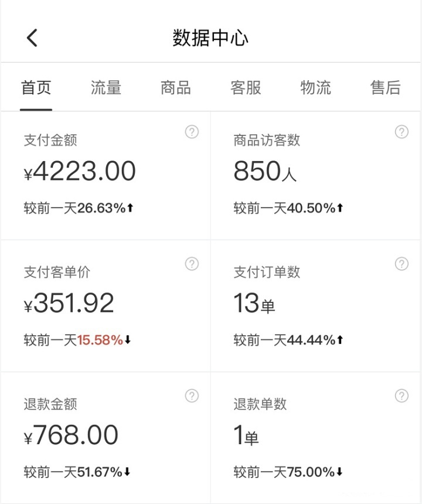The height and width of the screenshot is (504, 422).
Task: Tap the 1单 refund orders value
Action: (x=246, y=435)
